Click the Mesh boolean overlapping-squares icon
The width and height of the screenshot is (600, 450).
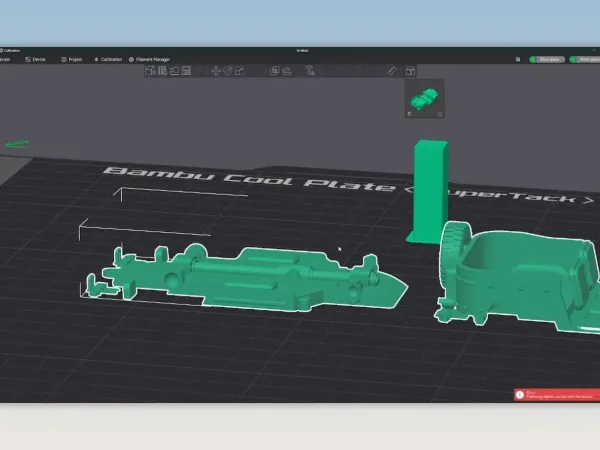(274, 71)
